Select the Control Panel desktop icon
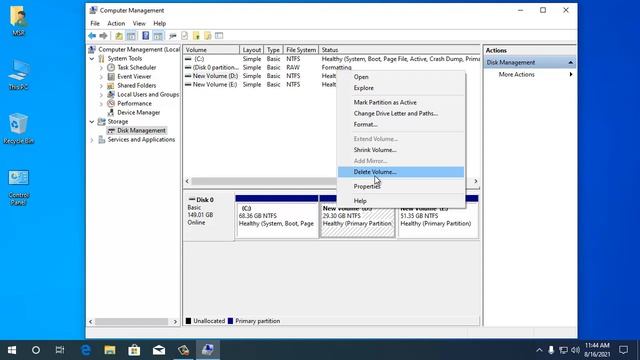 coord(18,188)
